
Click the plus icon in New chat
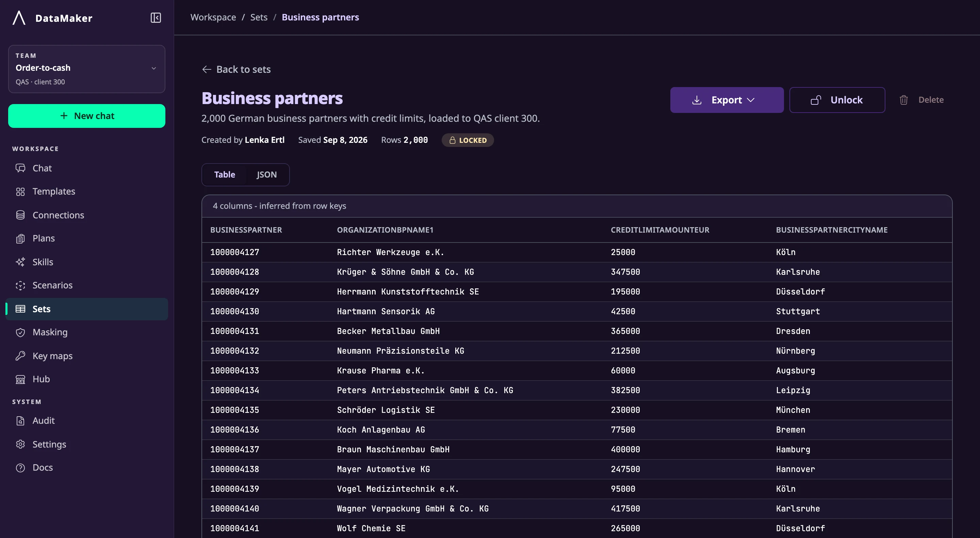(x=64, y=116)
